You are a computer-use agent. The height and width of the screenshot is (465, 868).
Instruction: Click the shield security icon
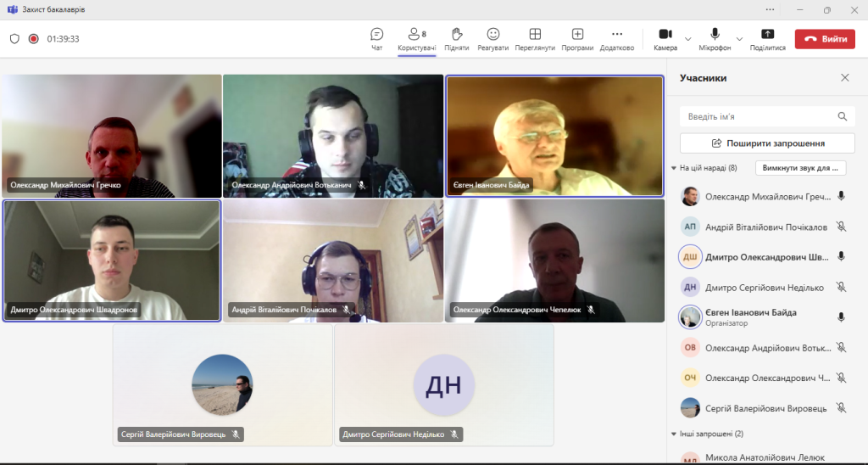click(x=14, y=39)
